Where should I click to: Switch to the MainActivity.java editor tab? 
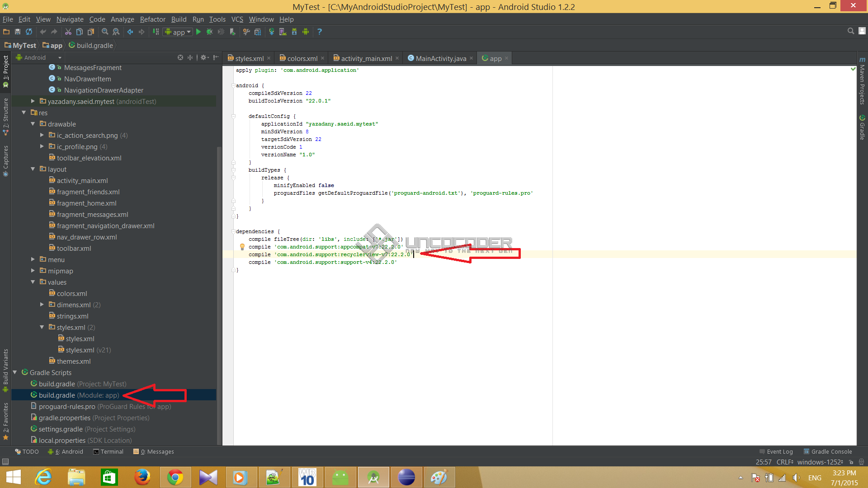[x=440, y=58]
